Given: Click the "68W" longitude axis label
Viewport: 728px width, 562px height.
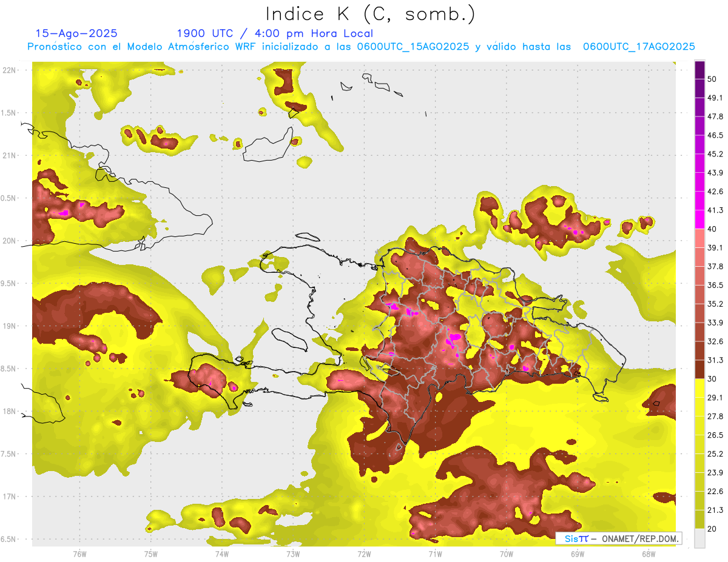Looking at the screenshot, I should point(649,554).
